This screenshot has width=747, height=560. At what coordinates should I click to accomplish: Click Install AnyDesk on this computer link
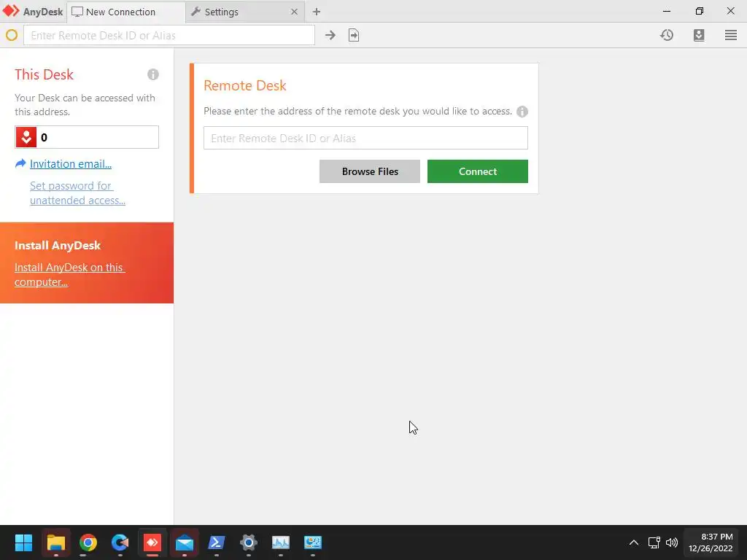pos(69,274)
